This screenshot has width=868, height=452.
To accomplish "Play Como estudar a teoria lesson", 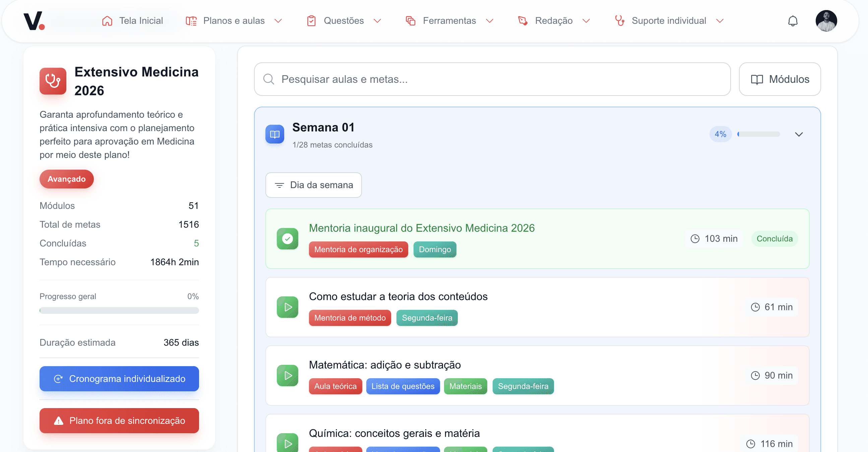I will tap(288, 307).
